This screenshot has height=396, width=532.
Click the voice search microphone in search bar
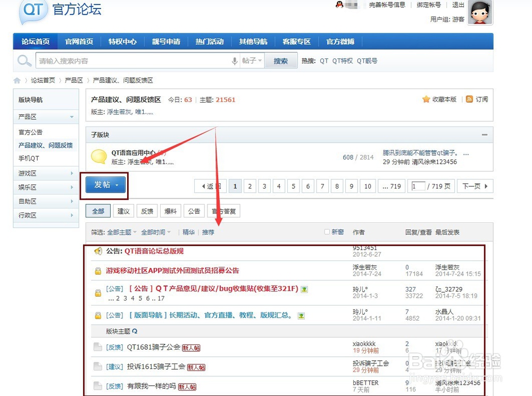235,61
